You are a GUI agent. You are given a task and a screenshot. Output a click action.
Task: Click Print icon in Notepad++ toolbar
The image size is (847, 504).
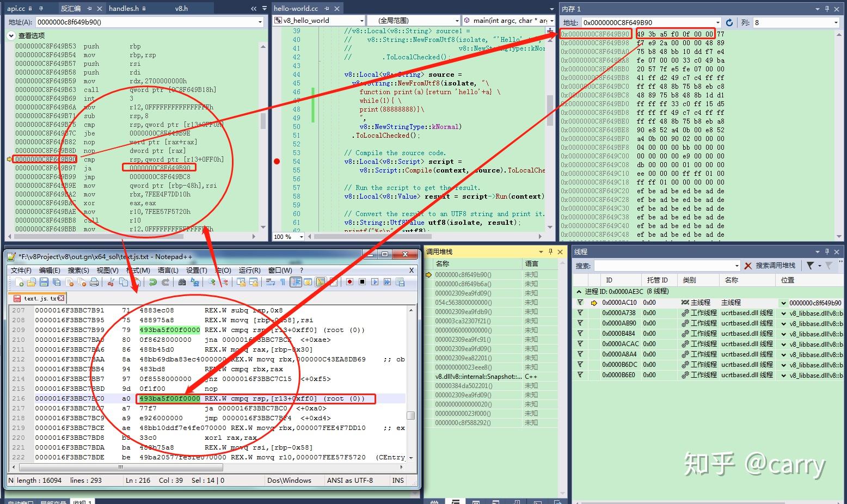94,282
